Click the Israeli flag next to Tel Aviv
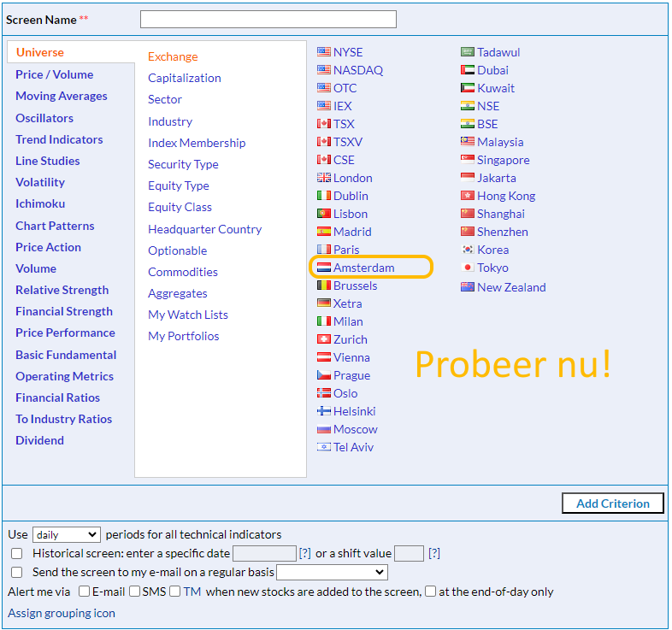 (x=323, y=447)
